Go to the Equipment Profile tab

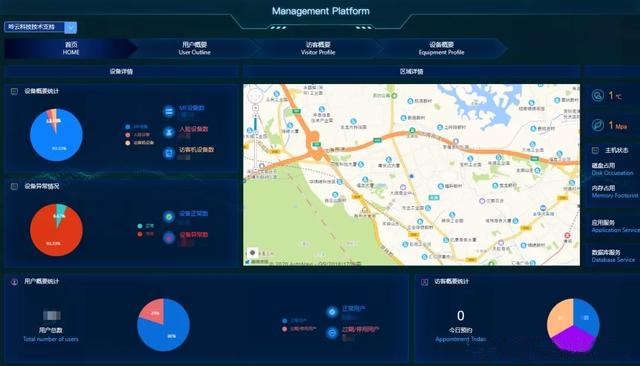(441, 48)
